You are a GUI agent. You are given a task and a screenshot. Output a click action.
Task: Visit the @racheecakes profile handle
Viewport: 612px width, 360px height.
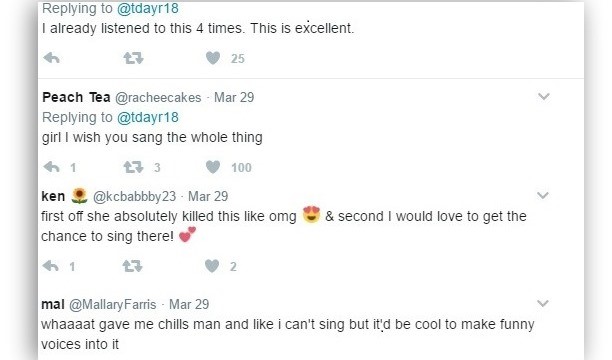[x=158, y=97]
